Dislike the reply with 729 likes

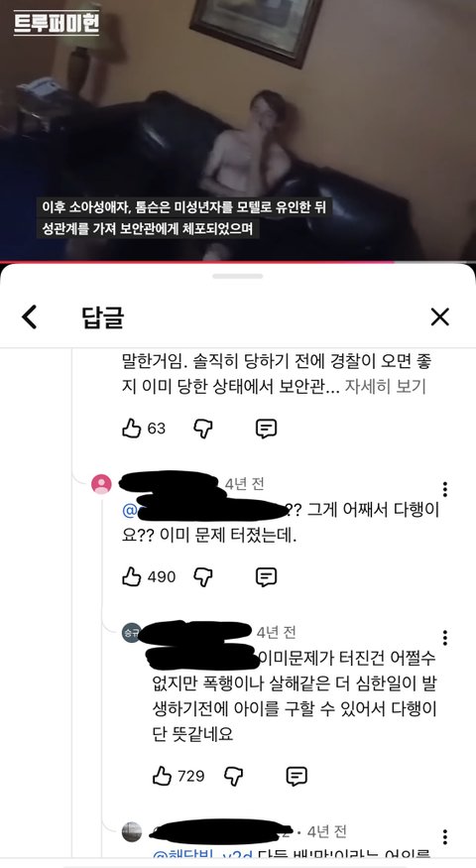pyautogui.click(x=234, y=776)
